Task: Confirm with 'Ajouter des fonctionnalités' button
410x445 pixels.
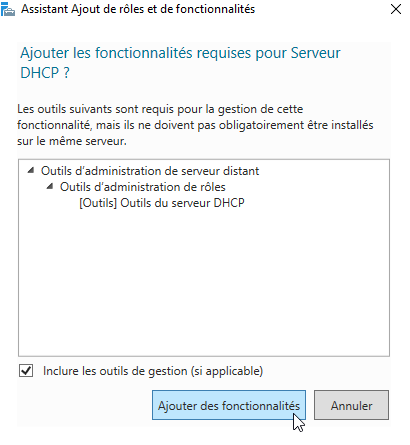Action: pyautogui.click(x=229, y=405)
